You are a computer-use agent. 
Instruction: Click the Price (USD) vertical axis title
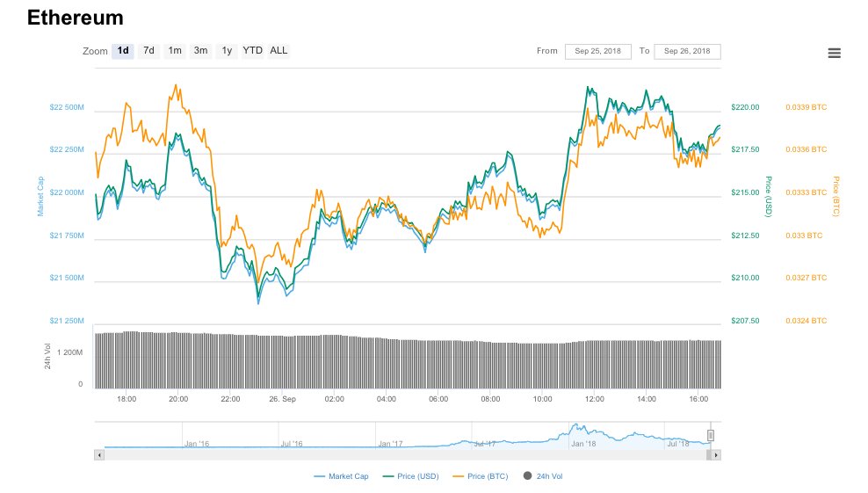[769, 197]
